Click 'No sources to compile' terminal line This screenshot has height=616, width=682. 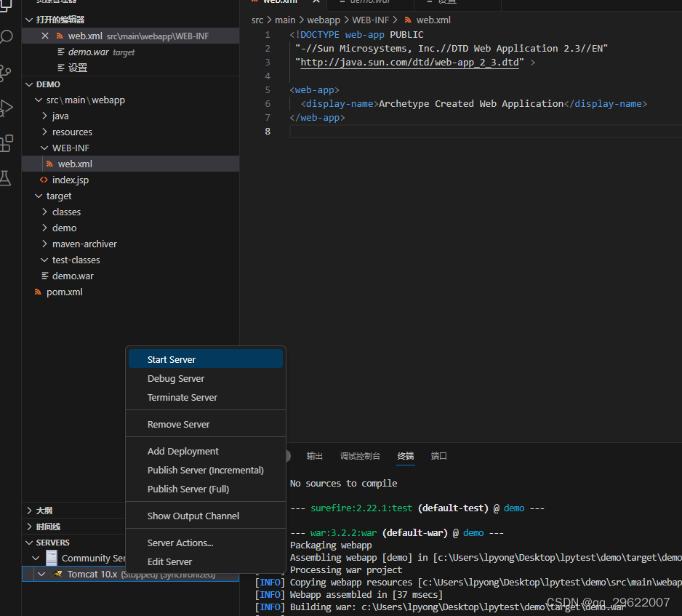(344, 484)
